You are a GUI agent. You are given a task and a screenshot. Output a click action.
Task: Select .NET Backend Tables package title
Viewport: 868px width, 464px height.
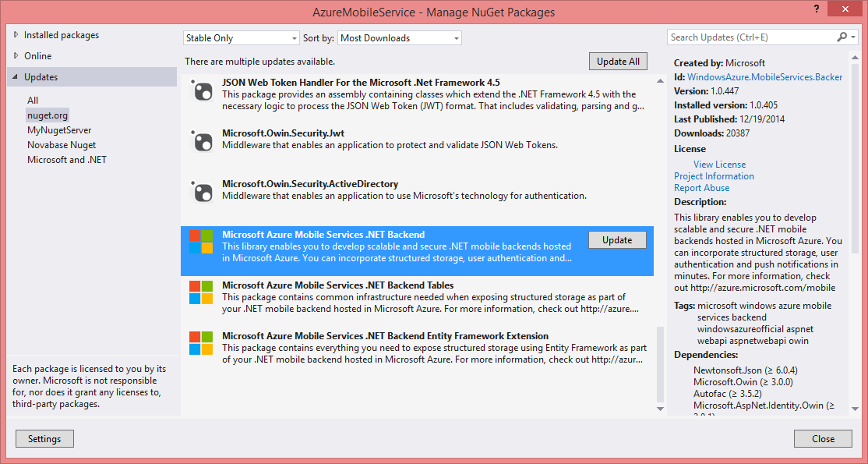tap(337, 285)
